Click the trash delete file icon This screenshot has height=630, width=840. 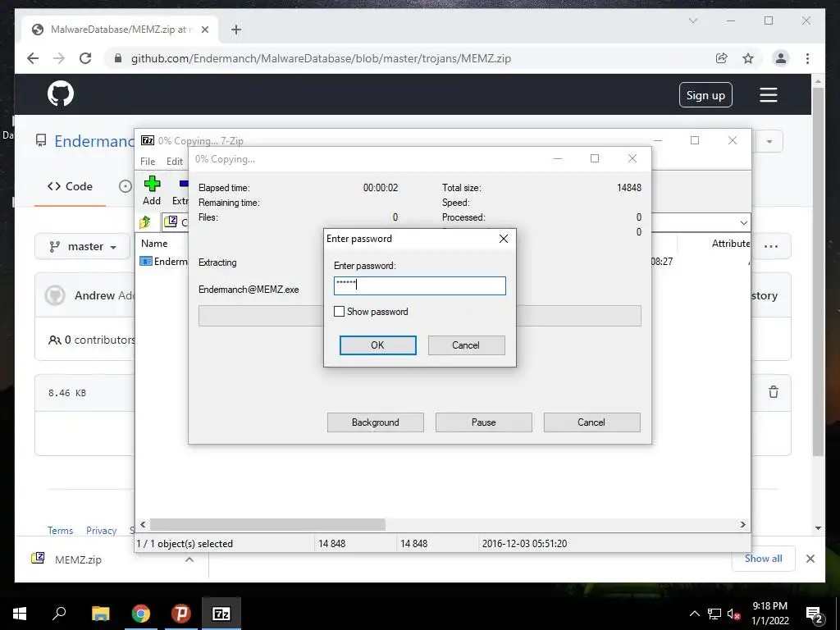click(774, 391)
